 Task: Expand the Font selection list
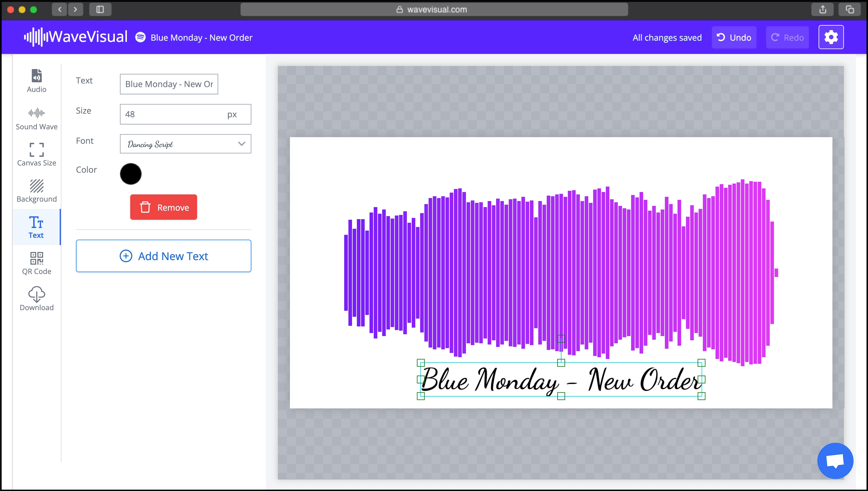click(x=241, y=144)
